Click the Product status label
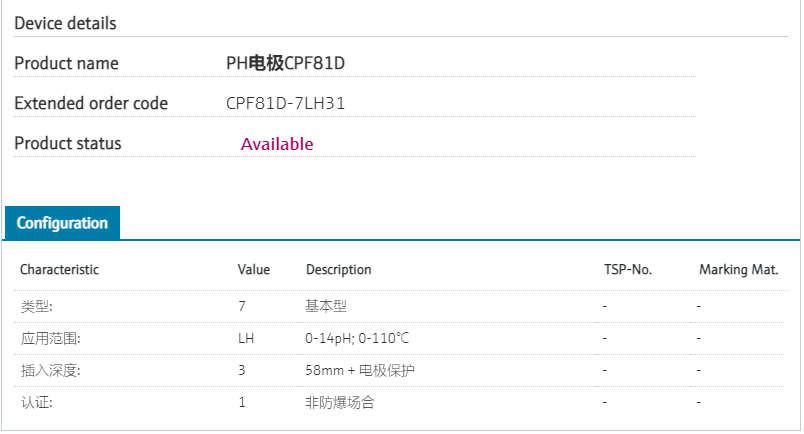The height and width of the screenshot is (434, 804). pos(67,143)
